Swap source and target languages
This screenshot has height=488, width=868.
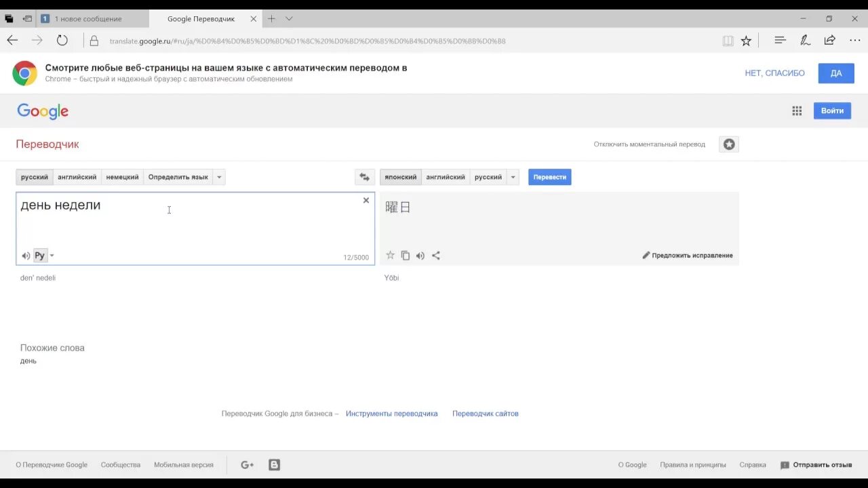(365, 177)
